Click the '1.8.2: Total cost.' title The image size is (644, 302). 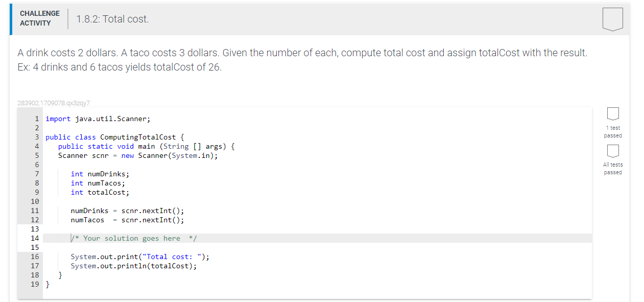pos(112,19)
